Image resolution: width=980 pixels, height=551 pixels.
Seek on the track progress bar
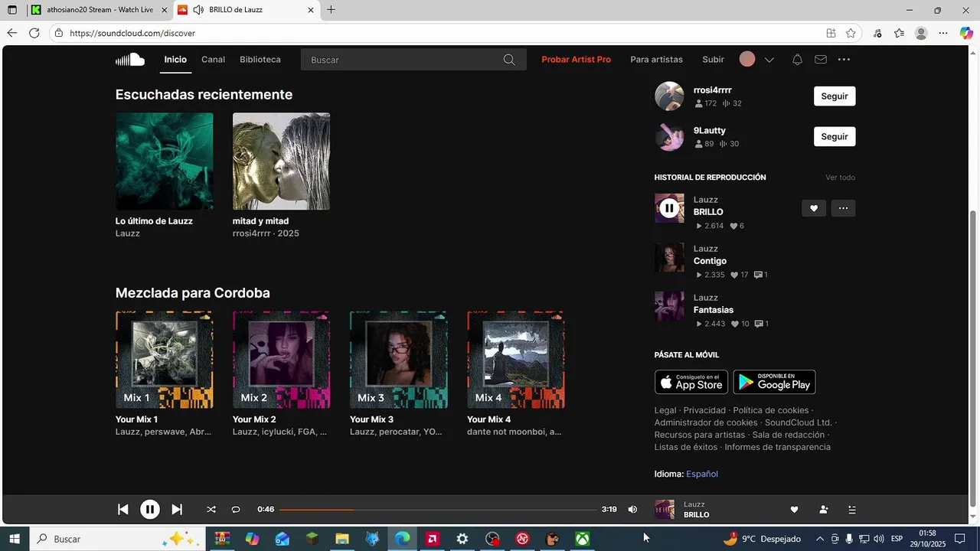[x=437, y=510]
